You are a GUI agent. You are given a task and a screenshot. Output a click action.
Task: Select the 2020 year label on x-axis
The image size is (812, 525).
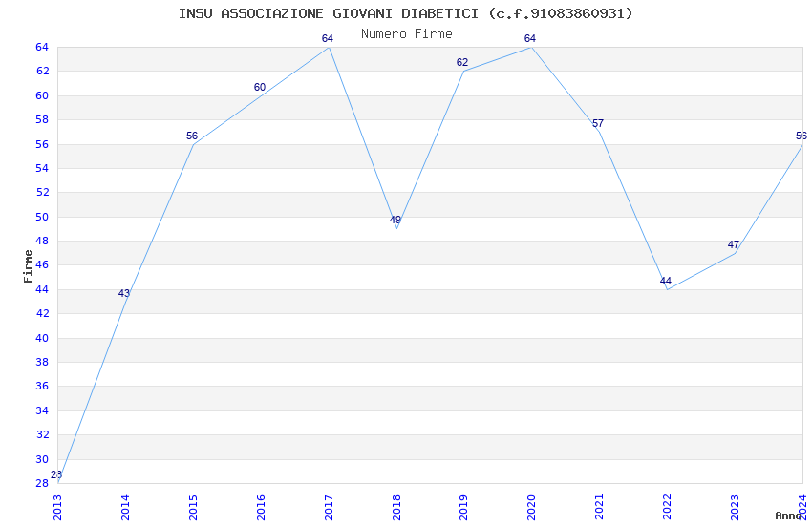tap(532, 508)
